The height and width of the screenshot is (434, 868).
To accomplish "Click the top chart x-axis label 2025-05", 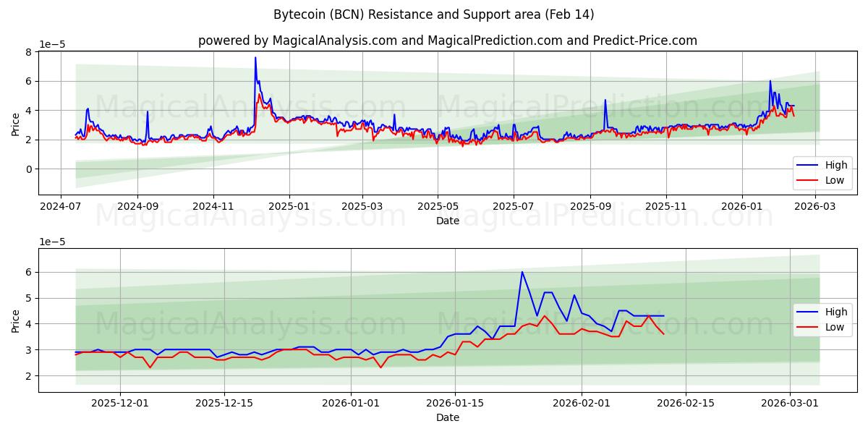I will [x=438, y=207].
